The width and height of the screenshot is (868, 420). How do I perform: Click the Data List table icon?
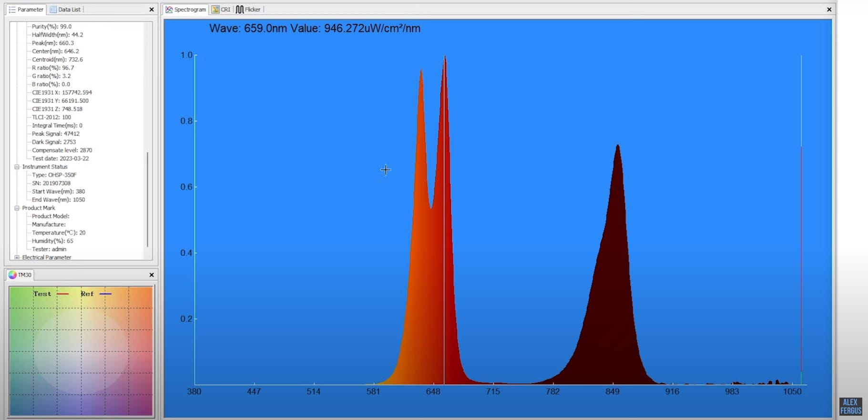pyautogui.click(x=53, y=10)
